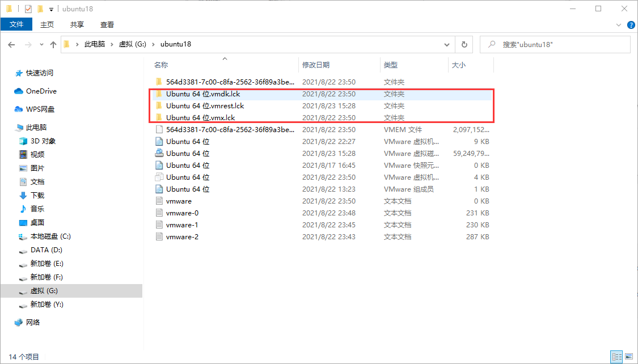
Task: Select 本地磁盘 (C:) drive
Action: tap(50, 236)
